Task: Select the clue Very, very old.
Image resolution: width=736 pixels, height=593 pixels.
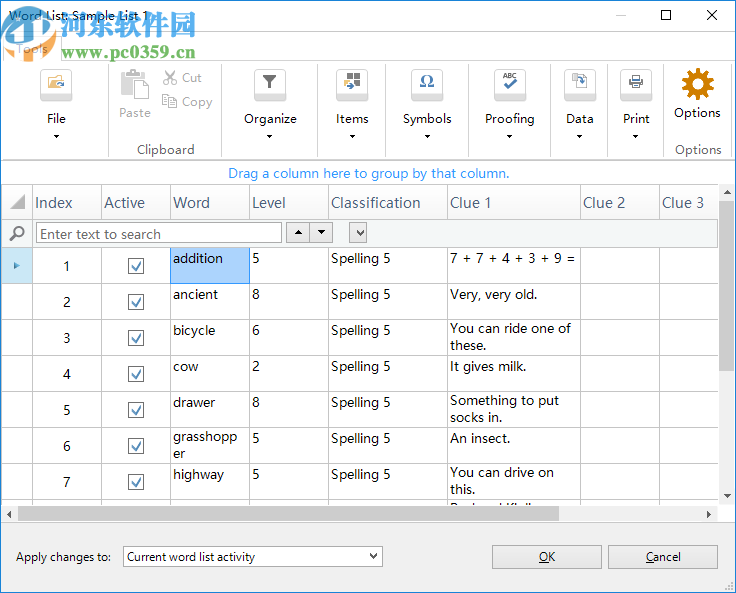Action: click(514, 302)
